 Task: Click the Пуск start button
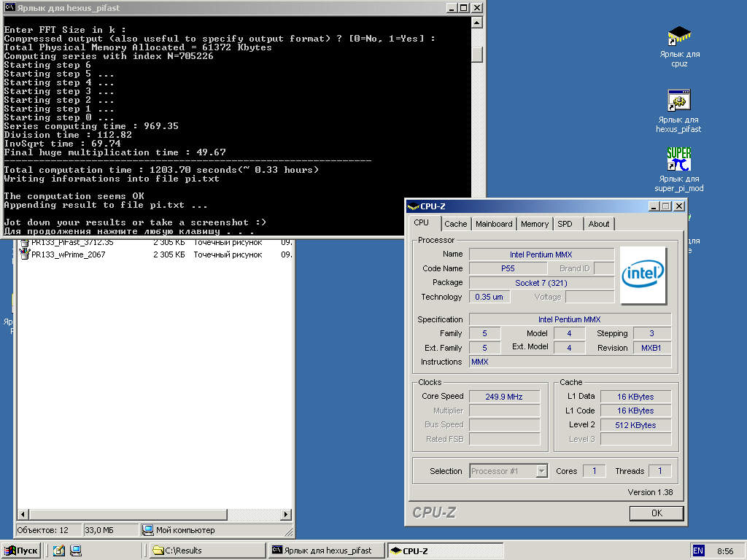pos(21,551)
